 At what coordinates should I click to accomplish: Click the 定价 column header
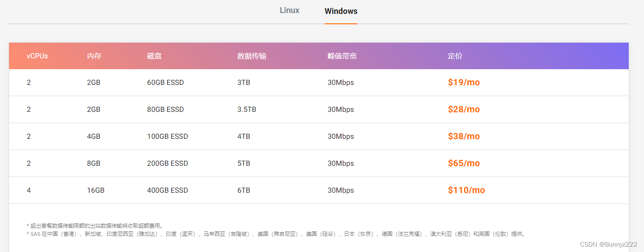tap(455, 56)
